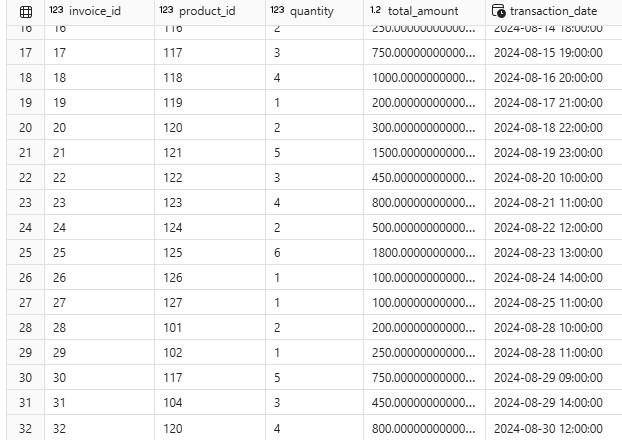Click total_amount 450.00000000000... in row 31

[424, 402]
